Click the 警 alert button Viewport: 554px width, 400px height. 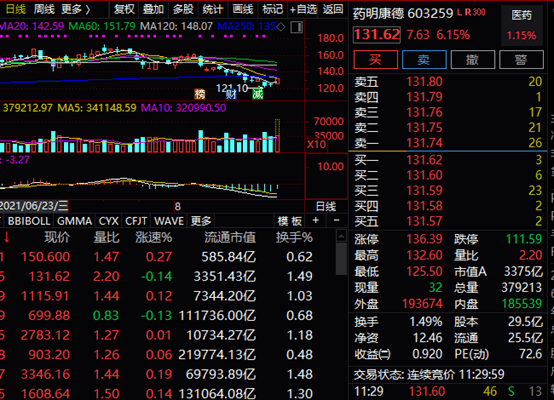pos(521,59)
